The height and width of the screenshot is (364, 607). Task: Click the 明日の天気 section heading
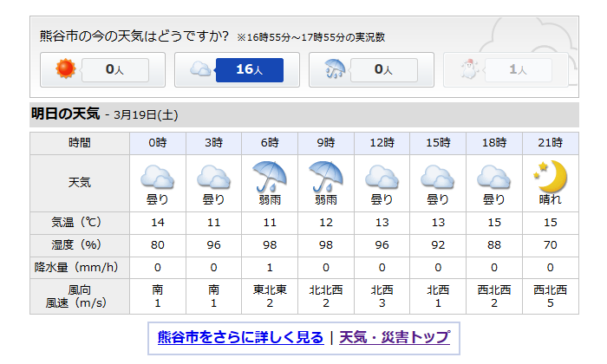coord(65,114)
